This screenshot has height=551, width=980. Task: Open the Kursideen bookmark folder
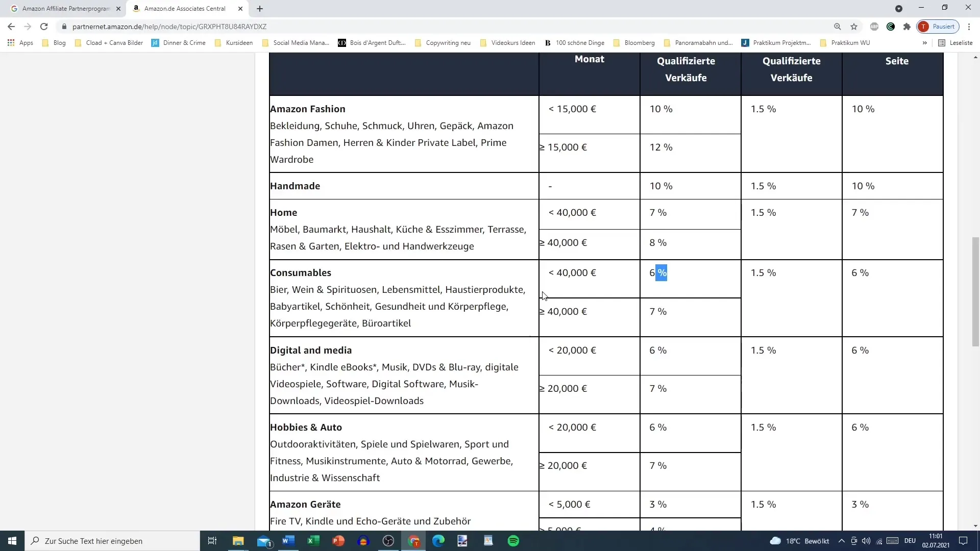coord(234,43)
